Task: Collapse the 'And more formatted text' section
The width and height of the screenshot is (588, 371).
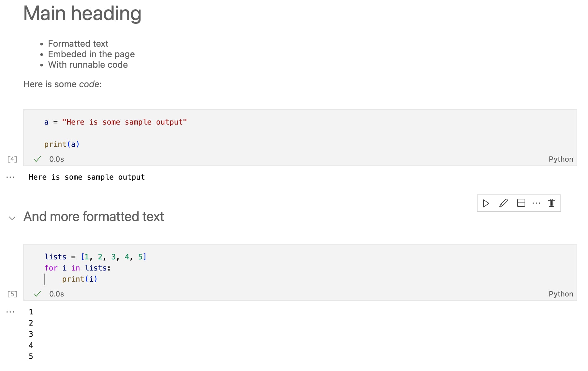Action: 12,218
